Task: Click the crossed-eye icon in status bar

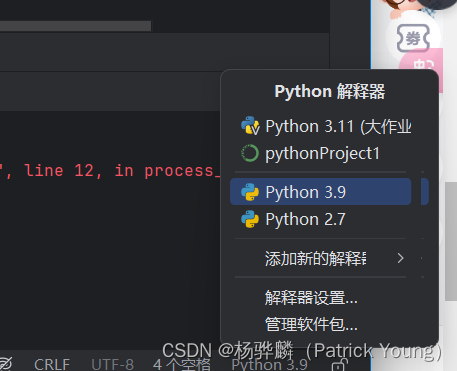Action: coord(5,364)
